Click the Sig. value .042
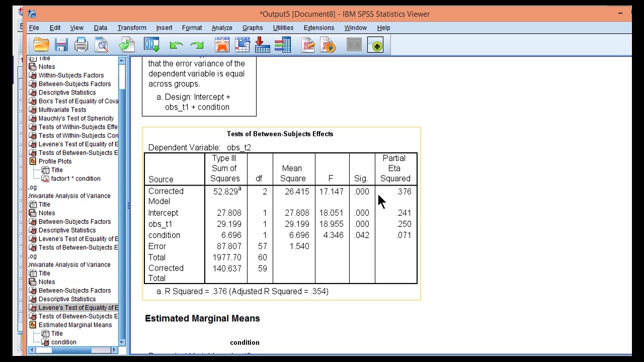This screenshot has height=362, width=644. (362, 235)
